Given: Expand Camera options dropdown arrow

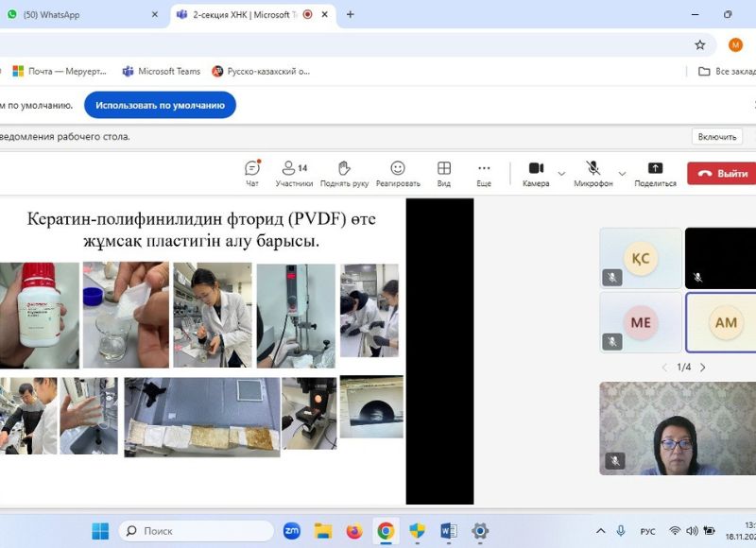Looking at the screenshot, I should tap(562, 173).
